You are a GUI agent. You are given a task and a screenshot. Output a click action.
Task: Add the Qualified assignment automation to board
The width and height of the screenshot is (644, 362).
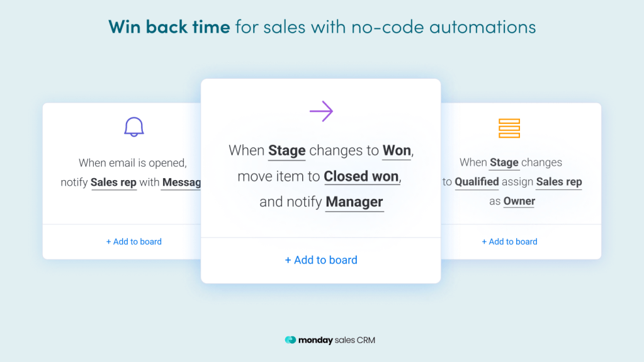click(509, 242)
